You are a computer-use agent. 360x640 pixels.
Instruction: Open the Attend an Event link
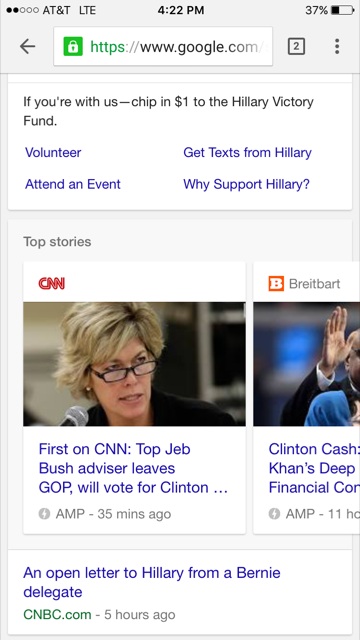tap(73, 184)
